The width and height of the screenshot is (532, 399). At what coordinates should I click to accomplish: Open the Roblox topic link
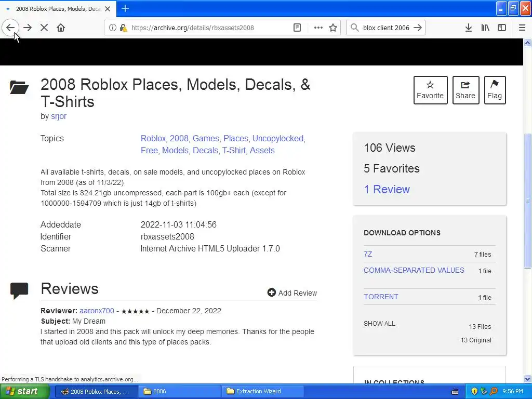pyautogui.click(x=153, y=138)
